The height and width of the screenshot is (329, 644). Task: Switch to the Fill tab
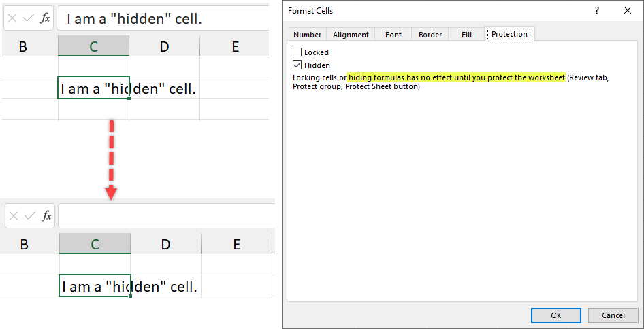(466, 35)
